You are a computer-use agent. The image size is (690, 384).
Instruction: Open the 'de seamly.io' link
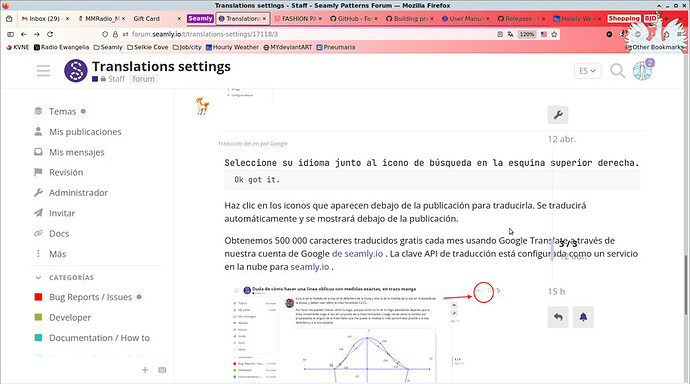357,254
